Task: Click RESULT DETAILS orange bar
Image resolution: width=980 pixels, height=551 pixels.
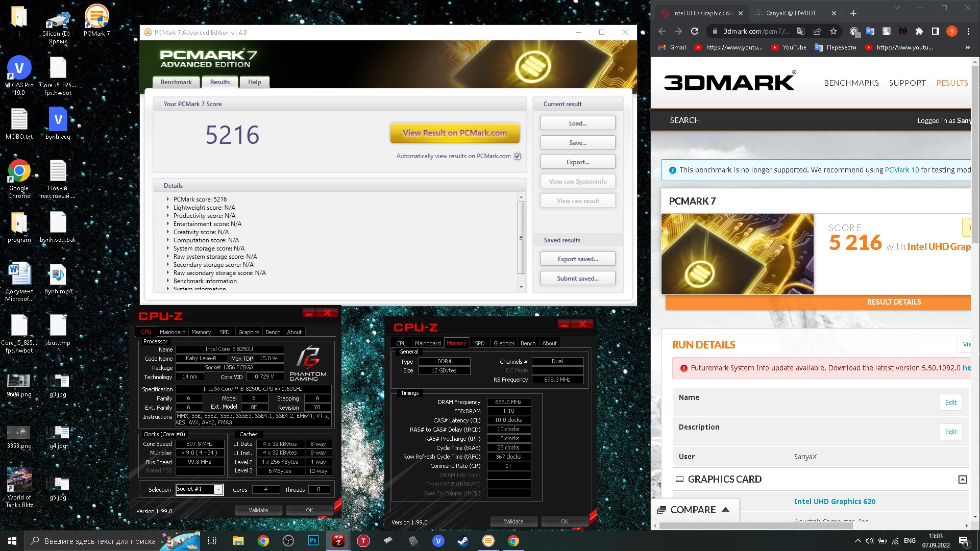Action: (x=818, y=302)
